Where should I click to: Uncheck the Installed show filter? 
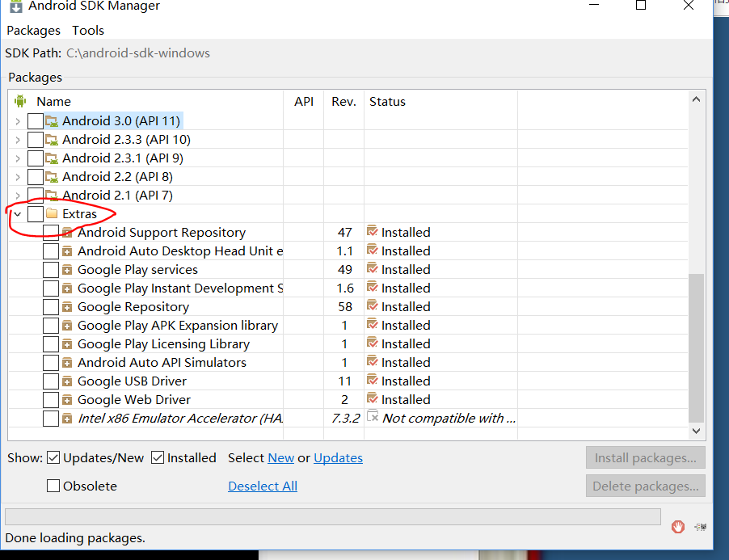pos(158,457)
